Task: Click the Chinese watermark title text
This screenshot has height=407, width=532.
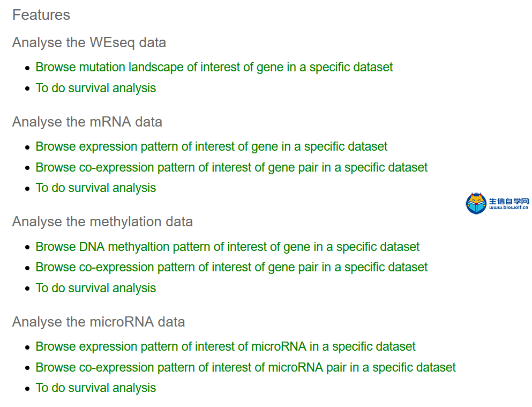Action: 509,201
